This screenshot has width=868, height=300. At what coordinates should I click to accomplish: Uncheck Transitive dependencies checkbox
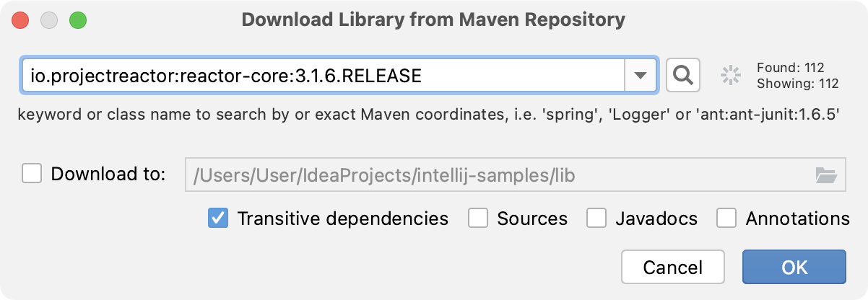[x=218, y=218]
